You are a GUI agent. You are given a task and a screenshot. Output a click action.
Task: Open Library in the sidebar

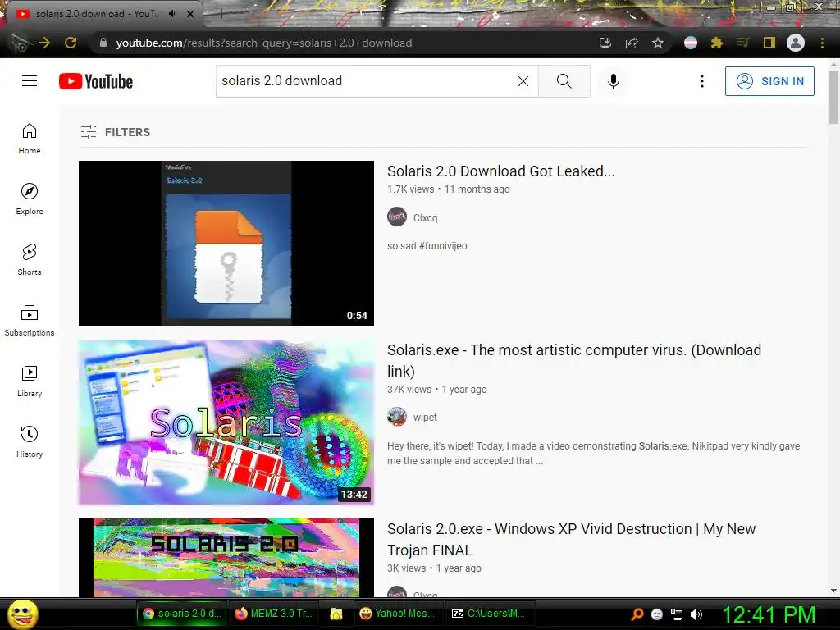pyautogui.click(x=30, y=381)
